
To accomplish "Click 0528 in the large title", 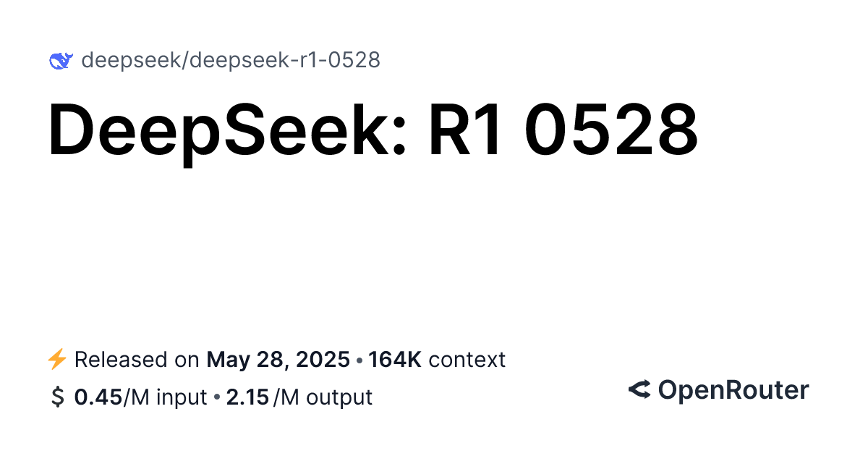I will (611, 130).
